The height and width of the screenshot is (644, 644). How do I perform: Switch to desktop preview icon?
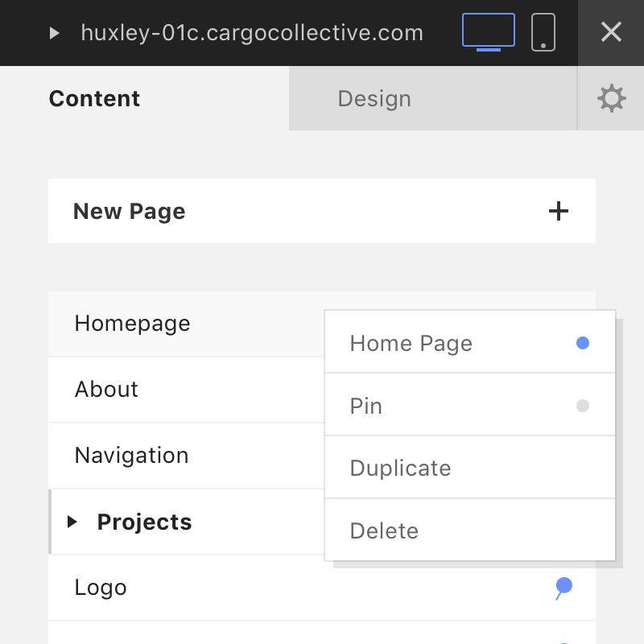pyautogui.click(x=488, y=32)
